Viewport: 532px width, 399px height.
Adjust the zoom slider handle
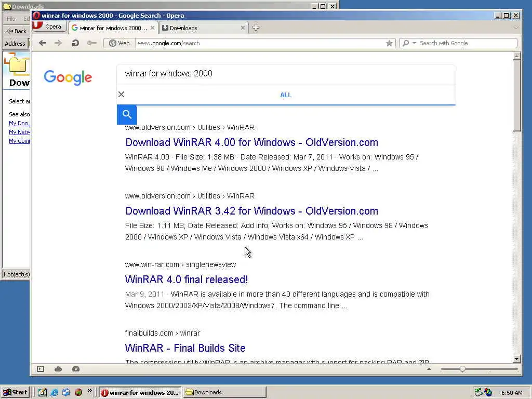[462, 369]
